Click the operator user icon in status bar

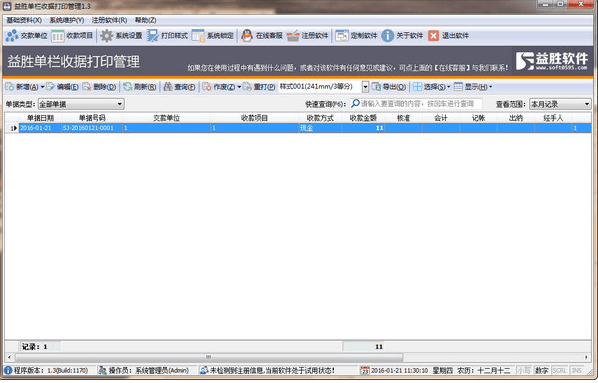pos(102,371)
